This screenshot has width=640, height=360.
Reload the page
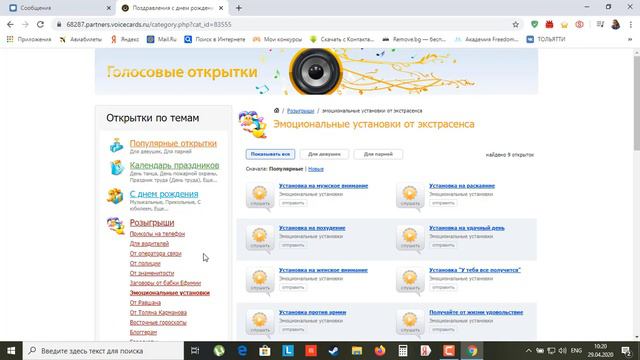[40, 24]
